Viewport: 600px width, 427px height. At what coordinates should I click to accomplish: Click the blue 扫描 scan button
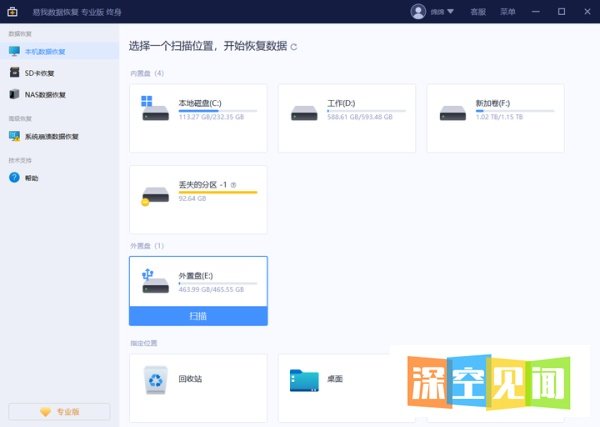(x=198, y=316)
